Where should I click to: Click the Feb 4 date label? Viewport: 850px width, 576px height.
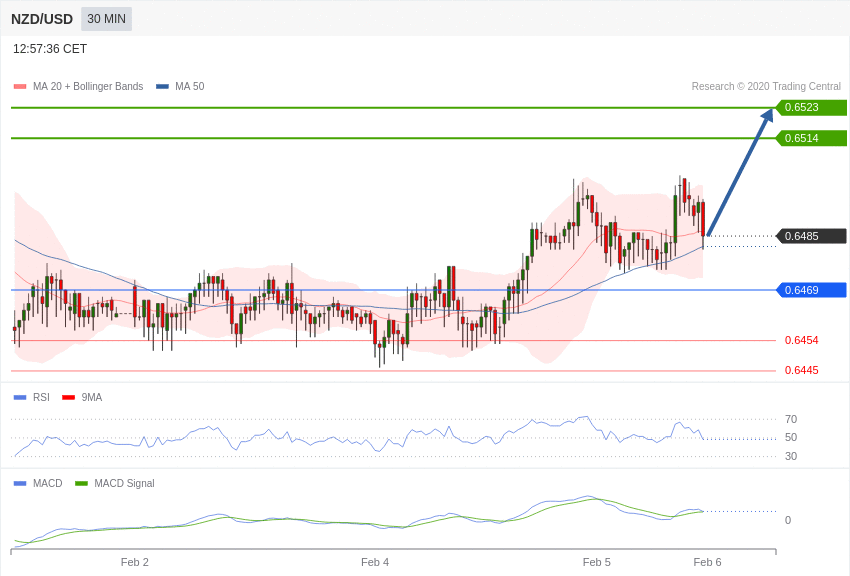375,562
